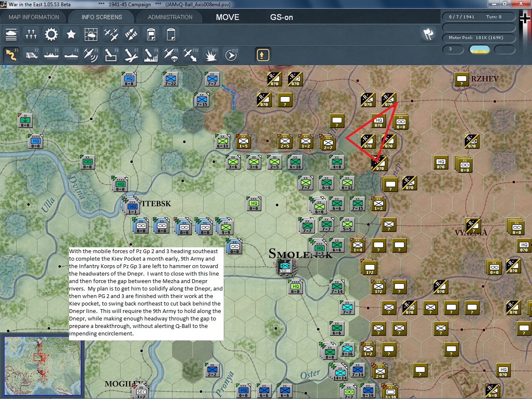
Task: Select F2 rail transport mode
Action: (31, 55)
